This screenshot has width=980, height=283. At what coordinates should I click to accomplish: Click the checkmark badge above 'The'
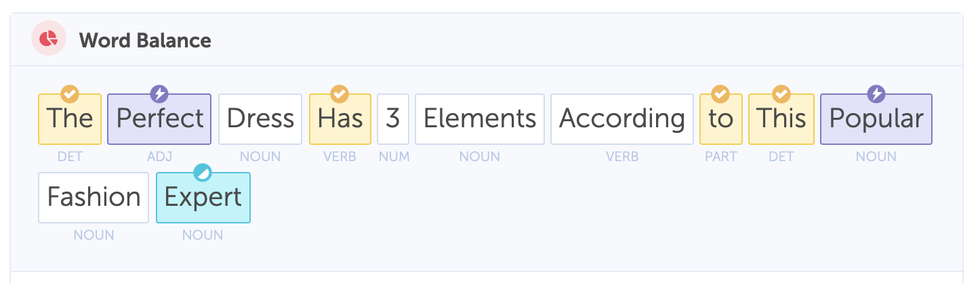point(69,93)
